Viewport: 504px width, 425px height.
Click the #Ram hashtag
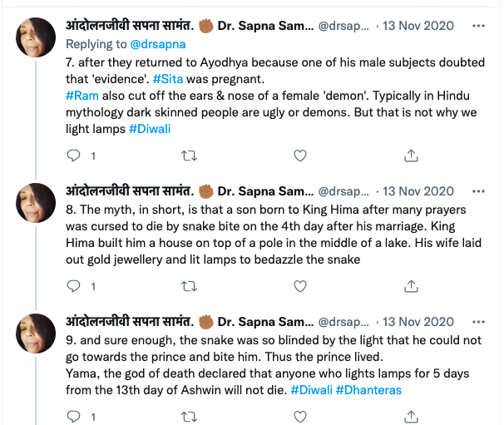click(x=80, y=96)
